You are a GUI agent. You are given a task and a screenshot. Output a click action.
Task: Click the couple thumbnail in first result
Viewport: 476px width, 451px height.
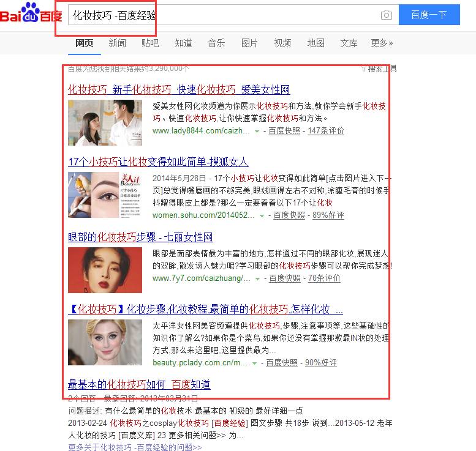tap(105, 122)
